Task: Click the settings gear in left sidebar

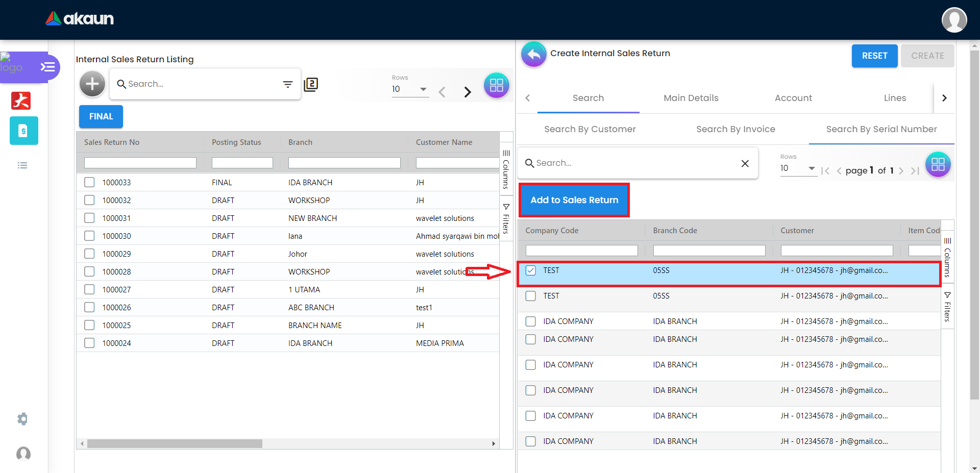Action: click(x=22, y=419)
